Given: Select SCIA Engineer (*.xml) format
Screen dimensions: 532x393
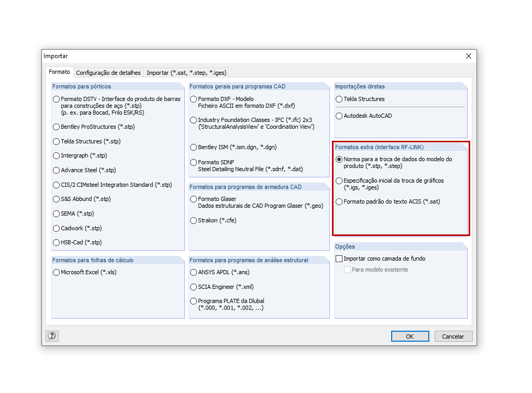Looking at the screenshot, I should (x=193, y=287).
